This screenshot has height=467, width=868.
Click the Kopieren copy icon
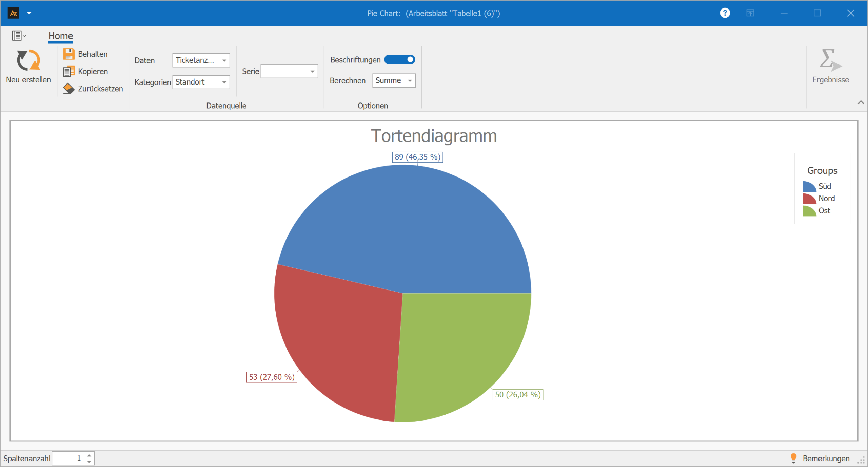[69, 72]
